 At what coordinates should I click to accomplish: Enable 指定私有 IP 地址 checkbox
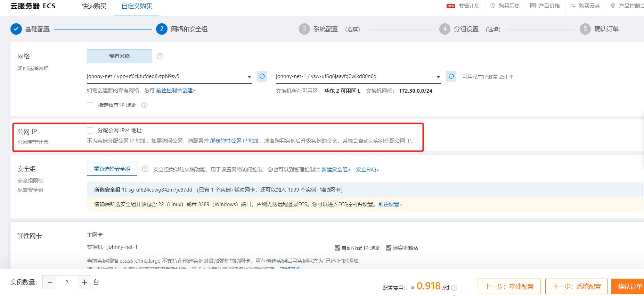(90, 105)
